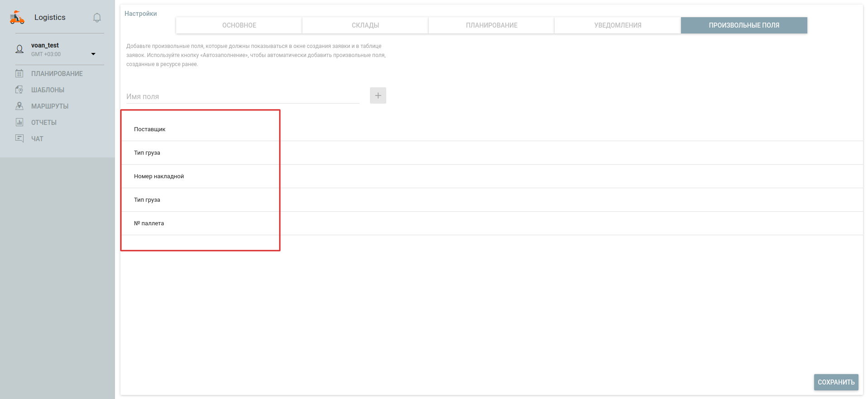This screenshot has width=868, height=399.
Task: Open Планирование calendar icon in sidebar
Action: click(19, 73)
